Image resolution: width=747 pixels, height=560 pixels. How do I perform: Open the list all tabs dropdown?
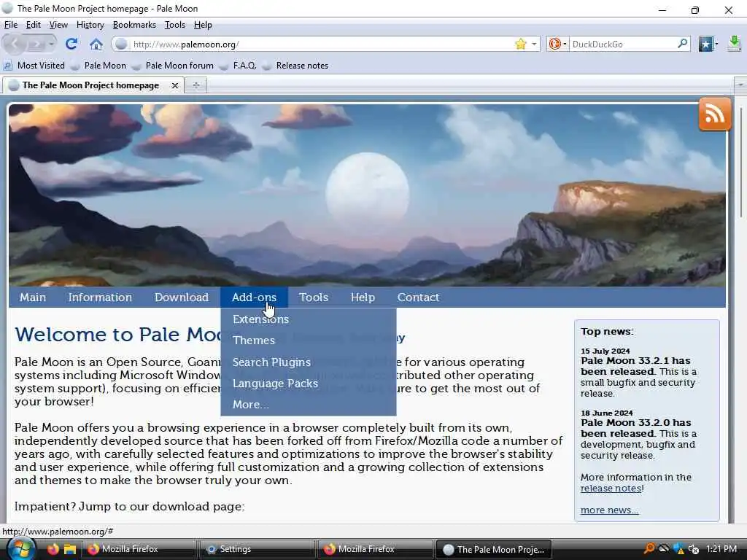pos(740,85)
